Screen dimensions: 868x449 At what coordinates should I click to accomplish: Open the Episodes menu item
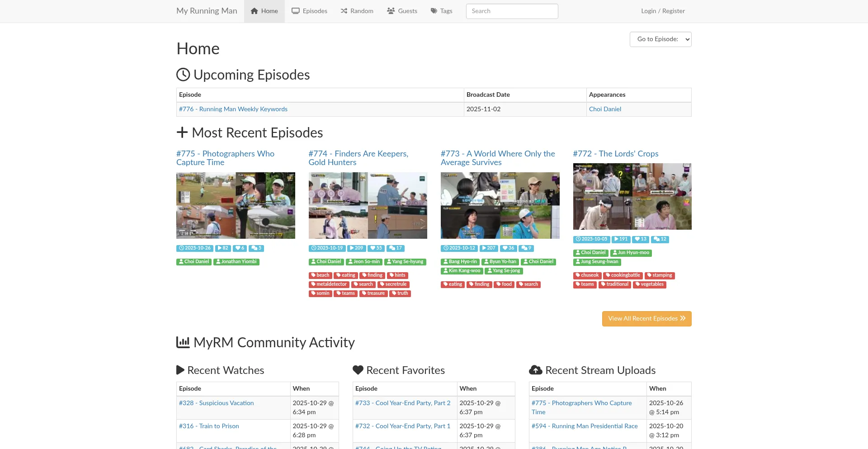(x=309, y=11)
